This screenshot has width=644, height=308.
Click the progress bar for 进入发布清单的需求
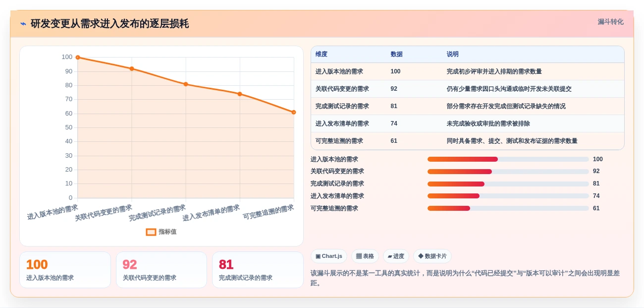(x=508, y=196)
